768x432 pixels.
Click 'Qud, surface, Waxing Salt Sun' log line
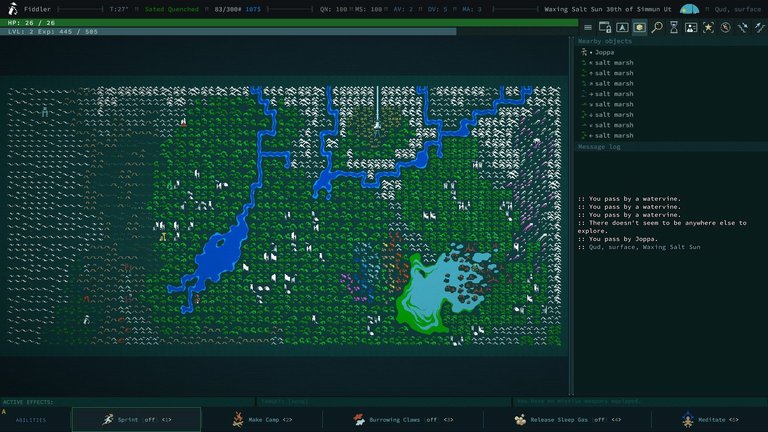tap(639, 247)
